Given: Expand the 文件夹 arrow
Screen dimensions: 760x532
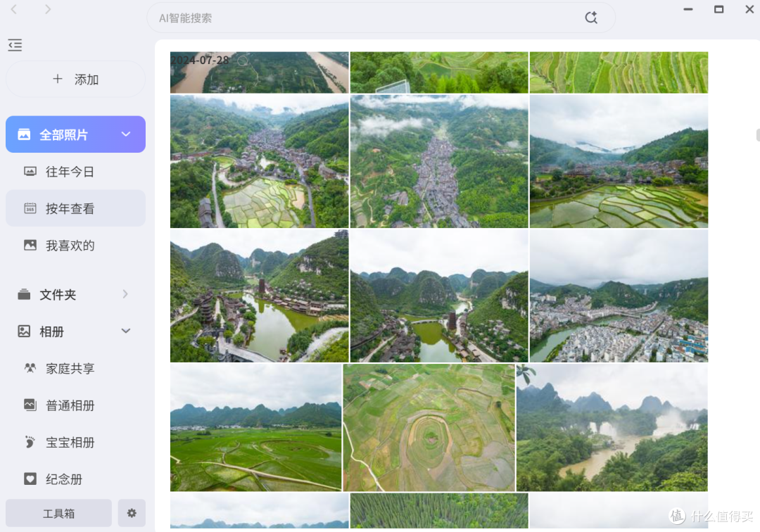Looking at the screenshot, I should (125, 294).
